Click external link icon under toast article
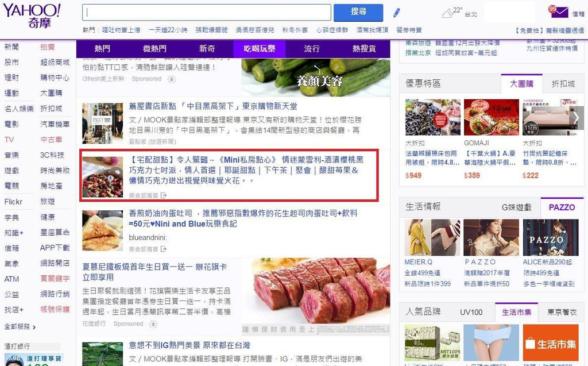The height and width of the screenshot is (366, 588). tap(164, 249)
